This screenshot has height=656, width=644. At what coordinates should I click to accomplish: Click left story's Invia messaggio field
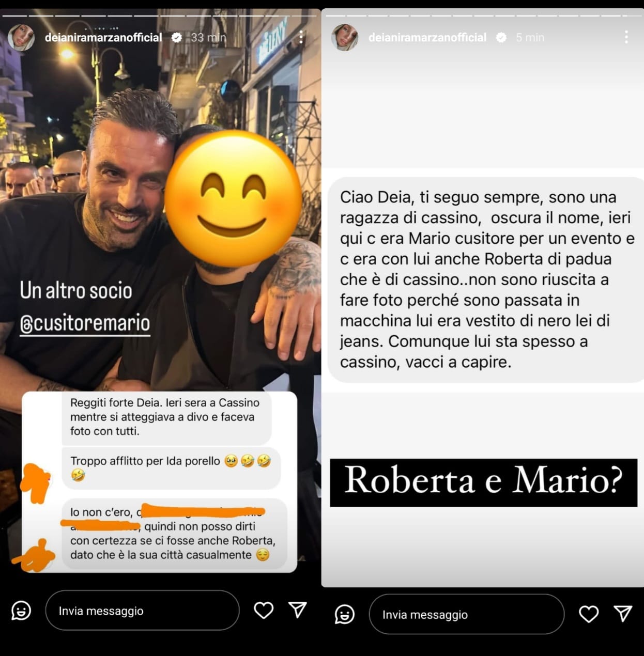(x=142, y=611)
